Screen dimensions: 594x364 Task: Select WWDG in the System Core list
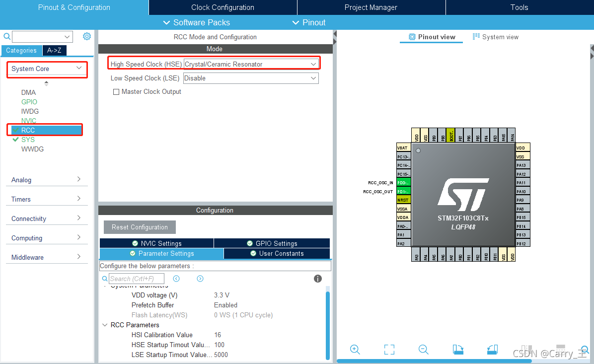(x=32, y=149)
